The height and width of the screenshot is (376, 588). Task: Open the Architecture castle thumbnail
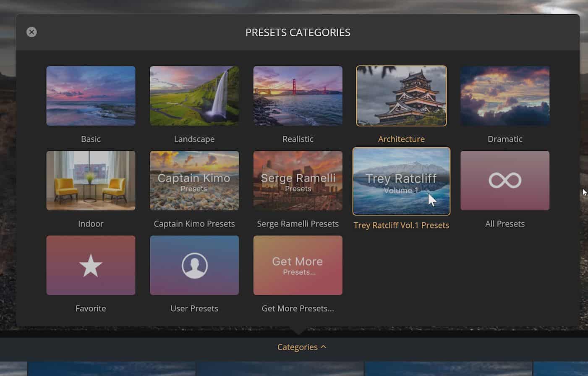pyautogui.click(x=401, y=96)
